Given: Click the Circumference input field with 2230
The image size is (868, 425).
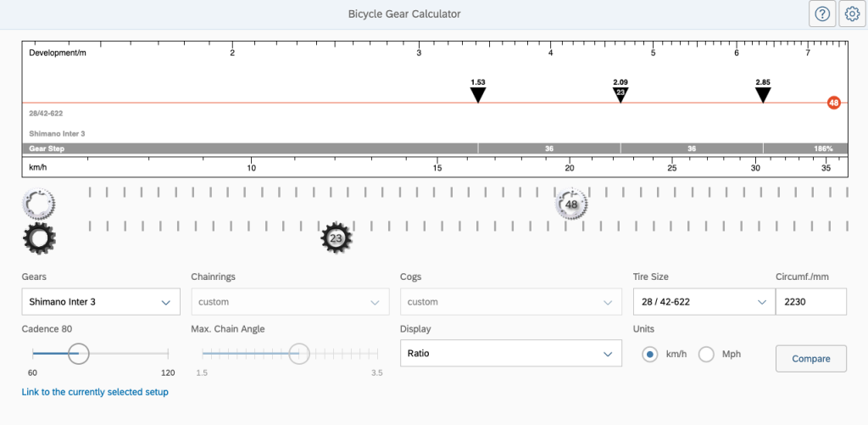Looking at the screenshot, I should click(x=810, y=302).
